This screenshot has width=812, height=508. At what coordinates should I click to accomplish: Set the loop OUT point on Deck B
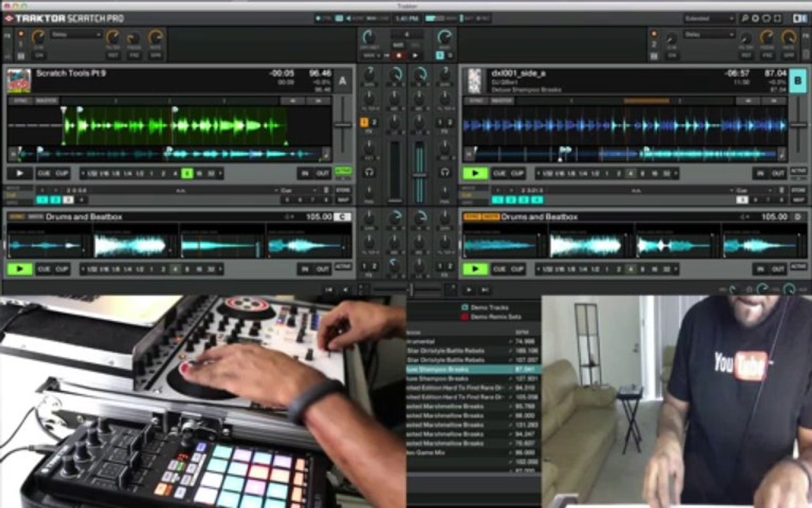pos(778,174)
